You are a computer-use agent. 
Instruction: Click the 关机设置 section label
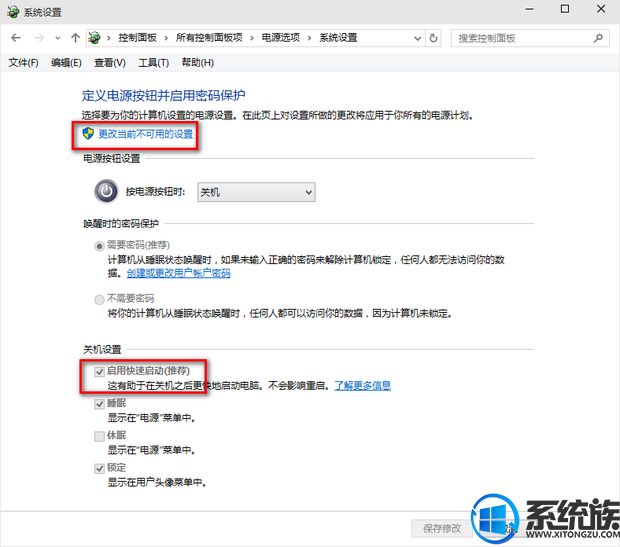pyautogui.click(x=102, y=349)
